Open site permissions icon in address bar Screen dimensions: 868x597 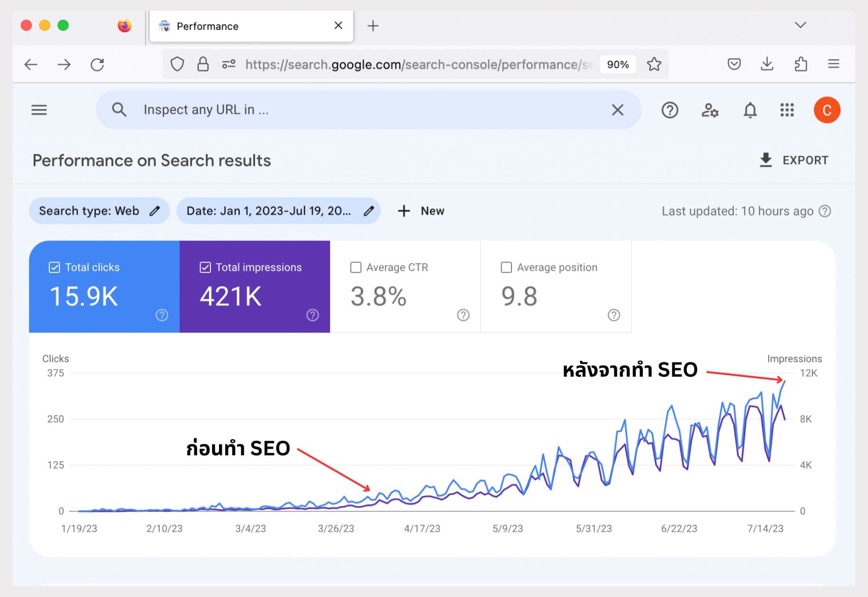tap(229, 64)
